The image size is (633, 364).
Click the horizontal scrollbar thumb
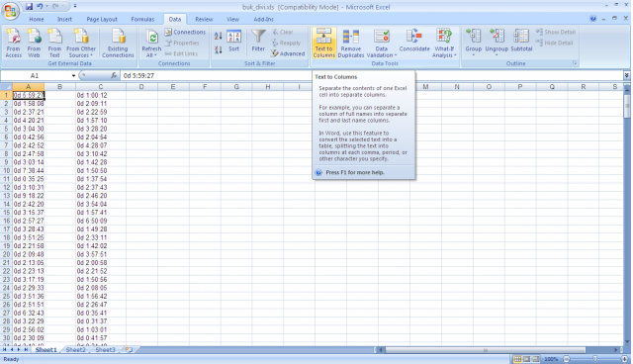point(486,350)
